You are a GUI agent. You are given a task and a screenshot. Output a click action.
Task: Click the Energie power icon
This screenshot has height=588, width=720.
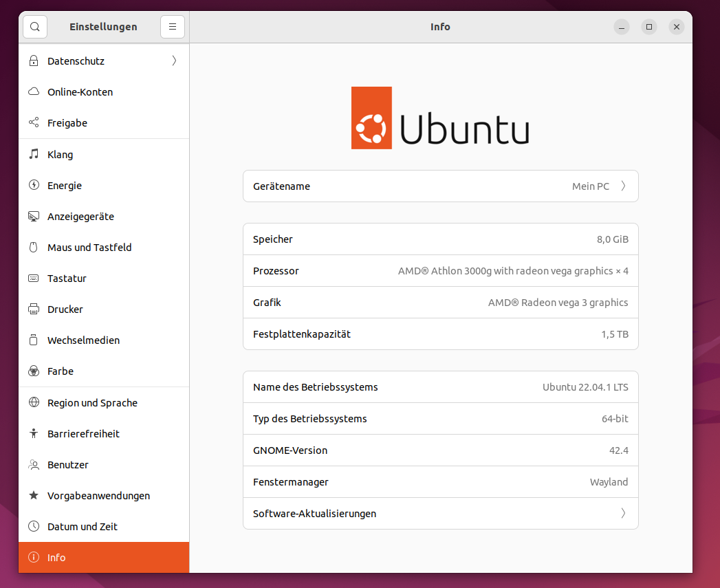pos(34,185)
